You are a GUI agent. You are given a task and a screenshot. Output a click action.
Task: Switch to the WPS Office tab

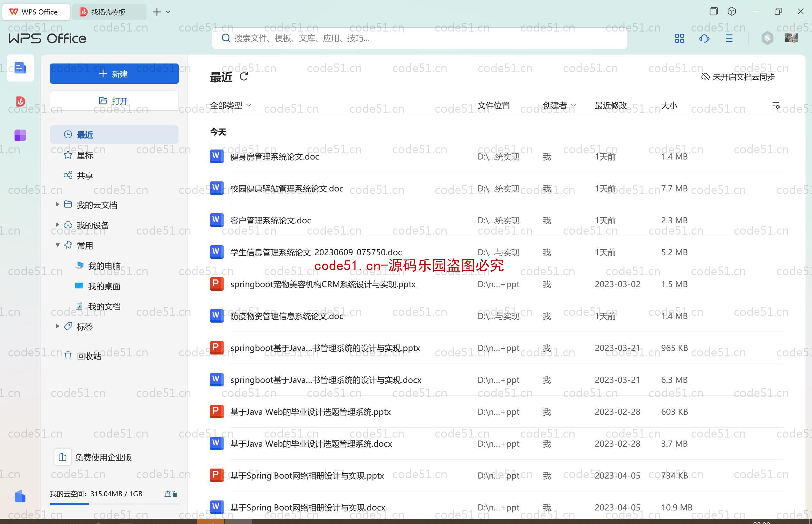click(36, 12)
